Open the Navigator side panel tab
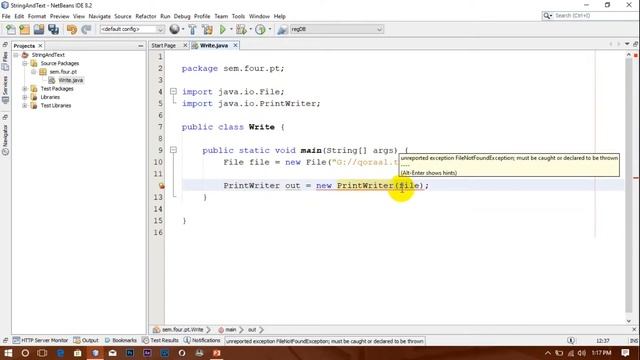640x360 pixels. [5, 139]
